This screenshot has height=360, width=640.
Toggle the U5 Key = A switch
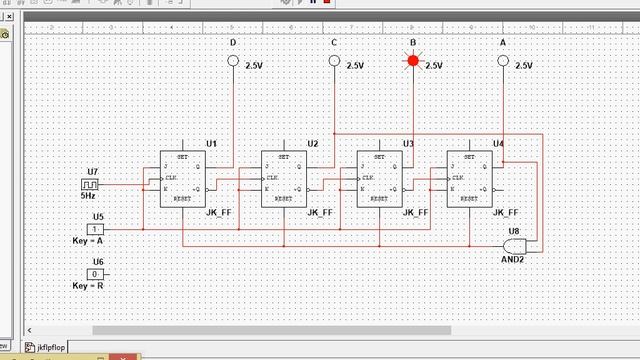[x=95, y=229]
